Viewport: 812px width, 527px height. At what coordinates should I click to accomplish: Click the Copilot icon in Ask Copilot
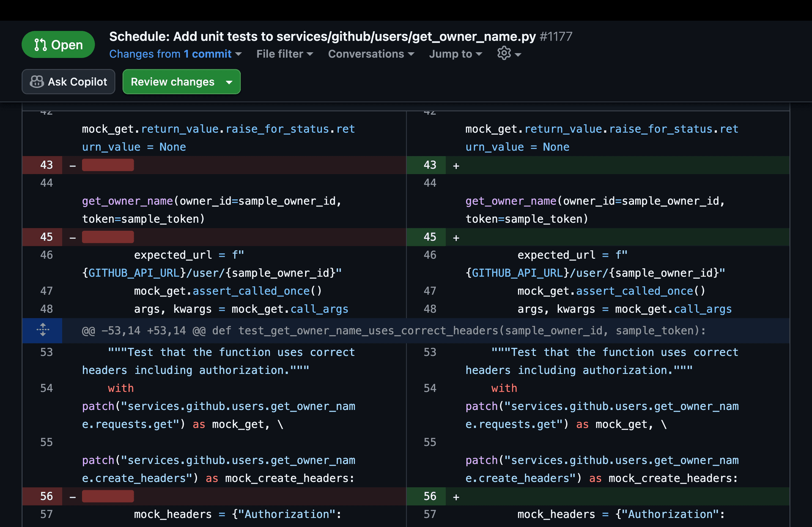point(37,82)
